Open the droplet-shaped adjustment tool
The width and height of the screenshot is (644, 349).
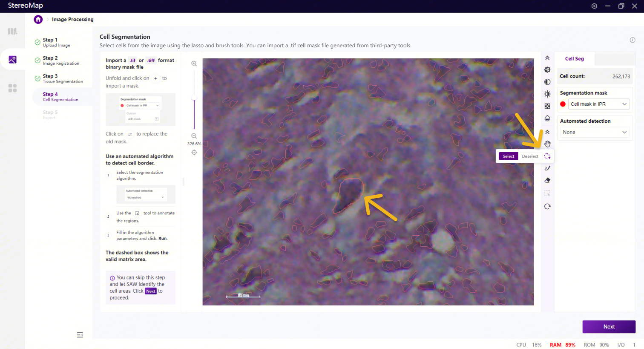(547, 118)
